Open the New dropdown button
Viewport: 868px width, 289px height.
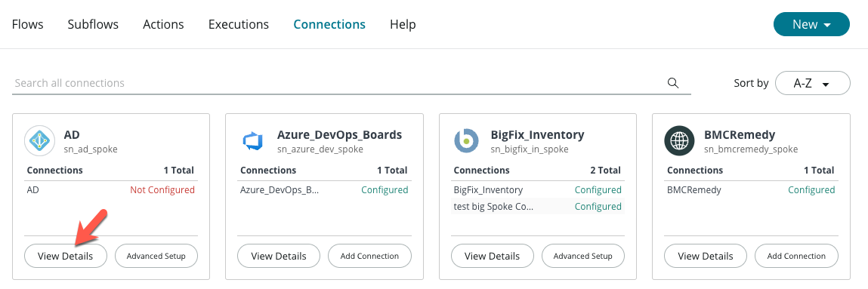coord(811,24)
